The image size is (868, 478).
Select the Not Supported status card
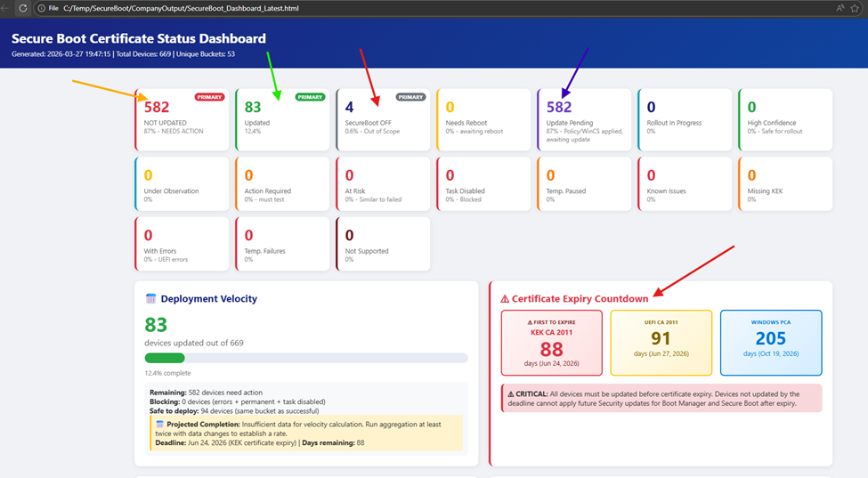(383, 244)
